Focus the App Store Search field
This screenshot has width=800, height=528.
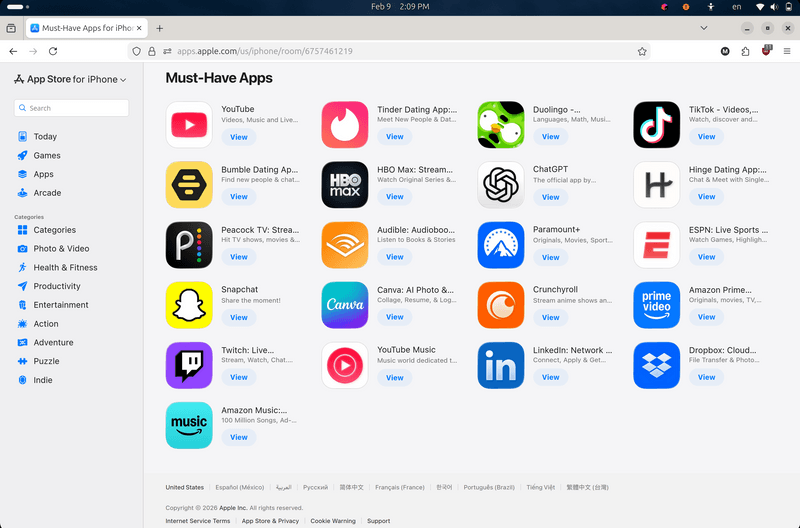coord(71,108)
